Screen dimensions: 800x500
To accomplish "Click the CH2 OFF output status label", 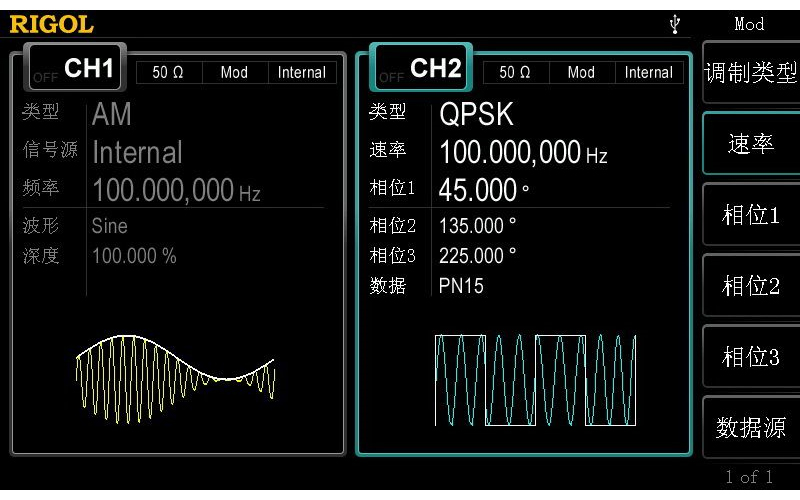I will [392, 78].
